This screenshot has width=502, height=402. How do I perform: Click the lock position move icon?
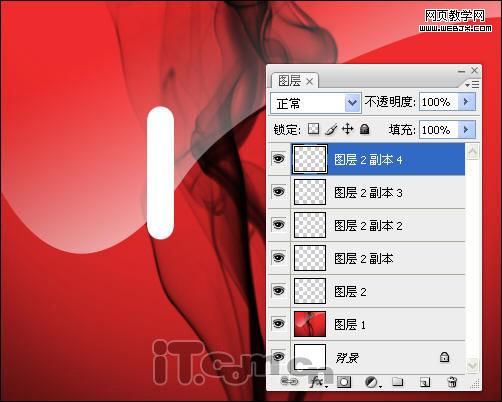click(x=347, y=129)
